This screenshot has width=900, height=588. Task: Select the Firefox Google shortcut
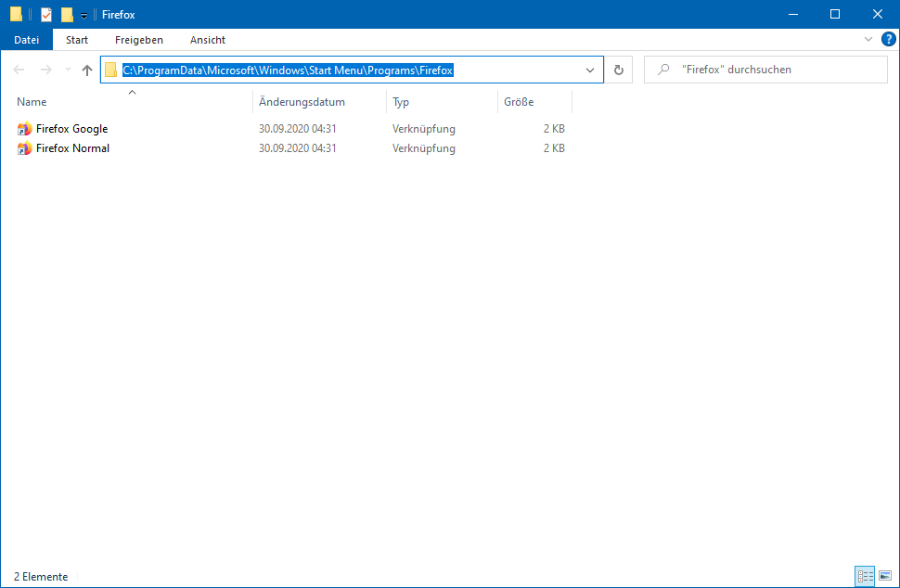[71, 129]
